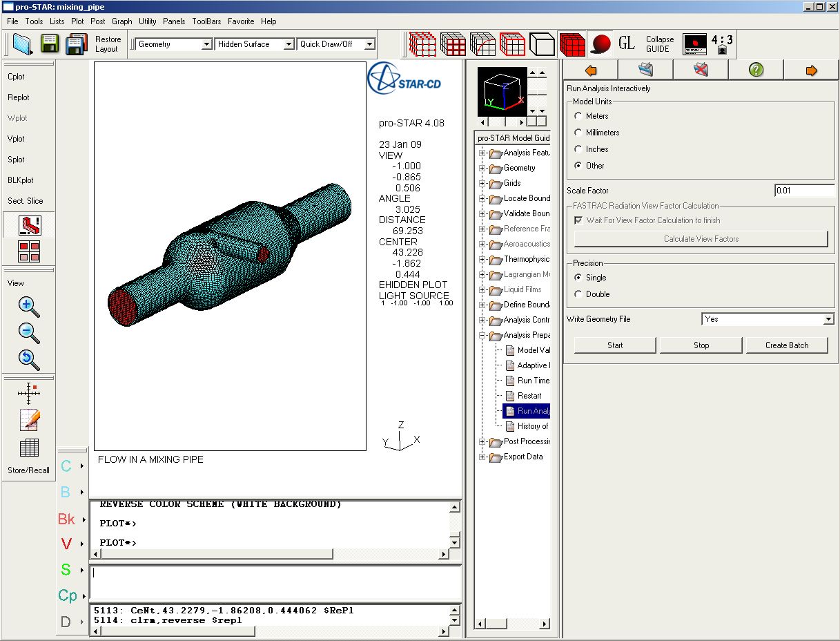The image size is (840, 641).
Task: Click the zoom in magnifier icon
Action: point(29,307)
